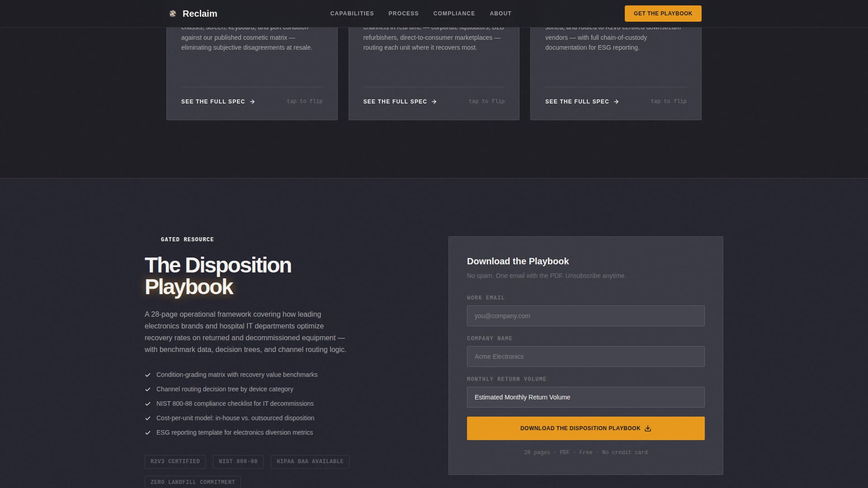868x488 pixels.
Task: Open See the Full Spec on cosmetic matrix card
Action: pos(218,102)
